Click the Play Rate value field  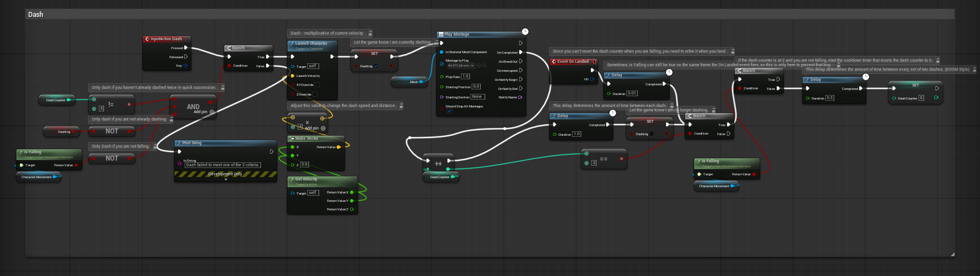click(x=465, y=76)
